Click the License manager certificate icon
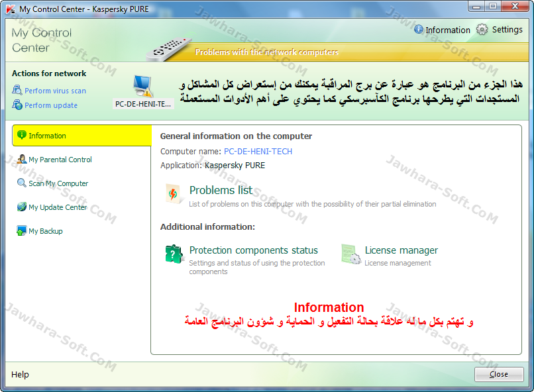Viewport: 534px width, 392px height. pos(350,254)
